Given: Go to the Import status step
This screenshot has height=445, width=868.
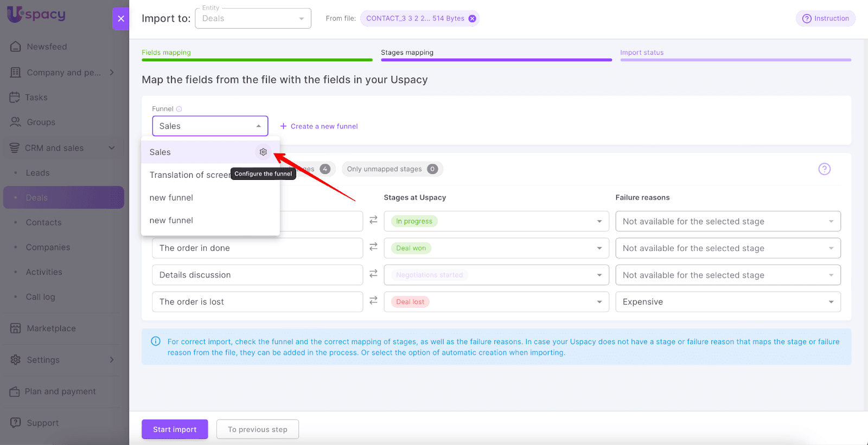Looking at the screenshot, I should pos(642,53).
